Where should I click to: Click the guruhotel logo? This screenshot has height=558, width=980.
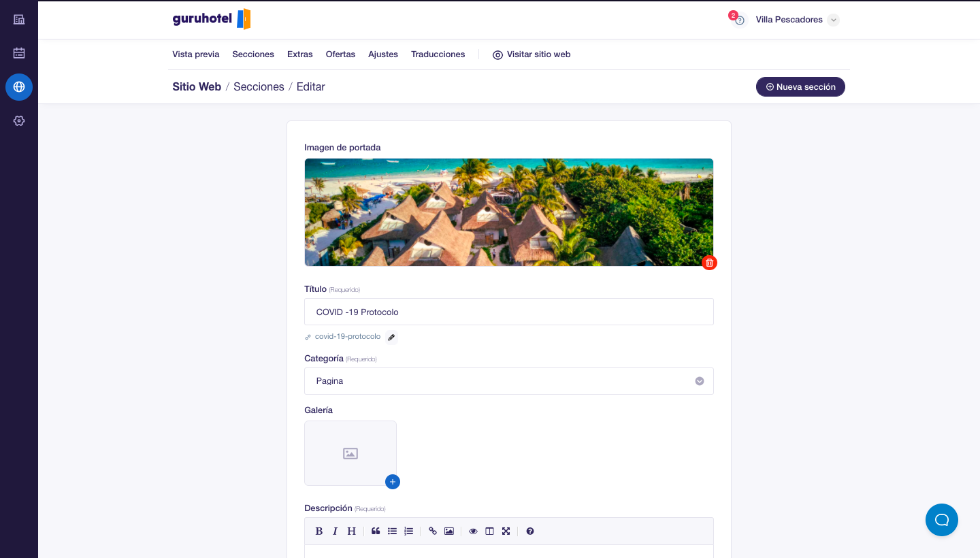point(212,19)
